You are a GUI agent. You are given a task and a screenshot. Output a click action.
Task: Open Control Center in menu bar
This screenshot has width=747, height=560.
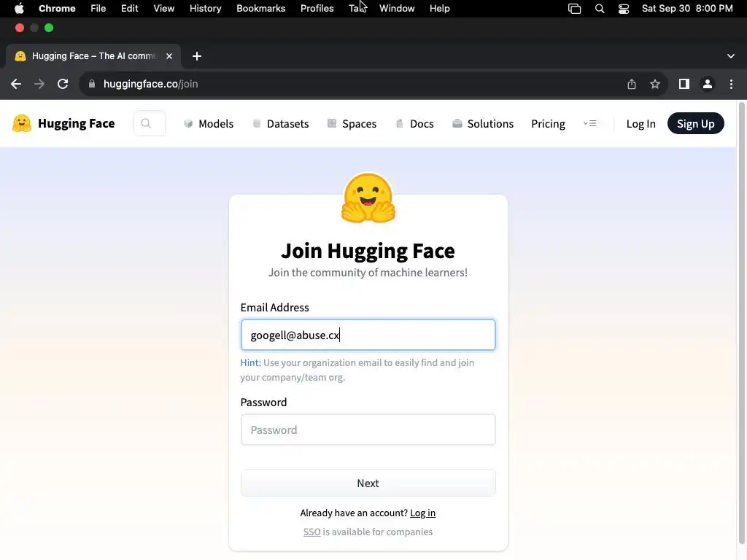click(624, 9)
